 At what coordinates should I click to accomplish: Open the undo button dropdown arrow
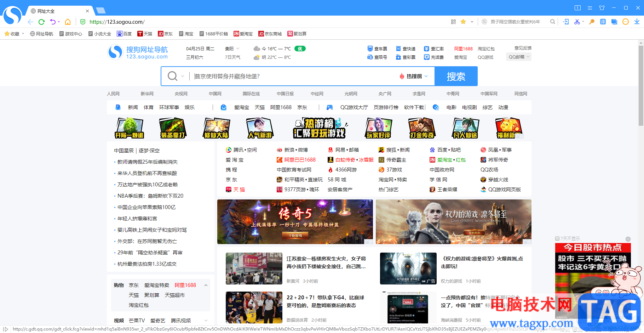tap(59, 22)
